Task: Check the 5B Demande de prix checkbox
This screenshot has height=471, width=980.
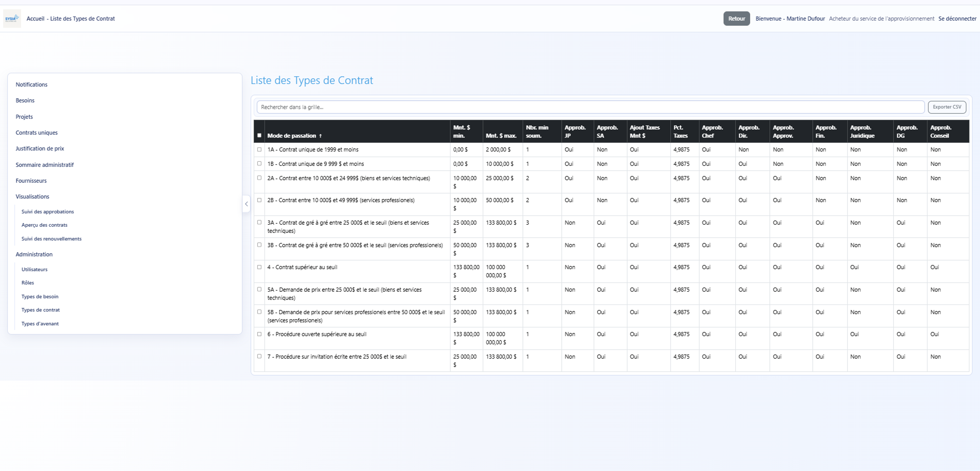Action: [x=259, y=312]
